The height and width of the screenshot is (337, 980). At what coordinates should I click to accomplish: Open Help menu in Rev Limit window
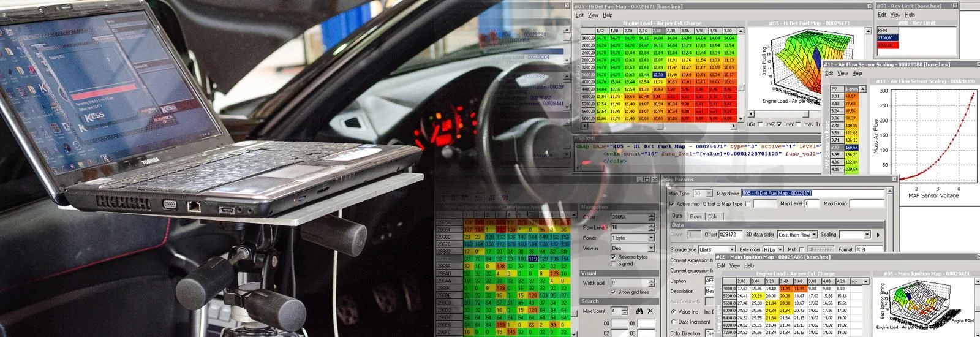(910, 15)
